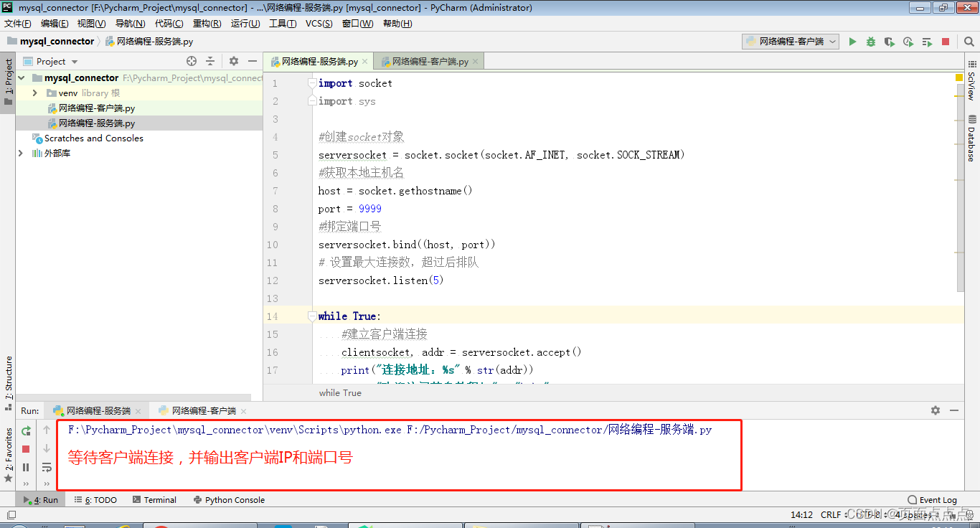Click the down stack trace arrow
This screenshot has width=980, height=528.
[47, 448]
